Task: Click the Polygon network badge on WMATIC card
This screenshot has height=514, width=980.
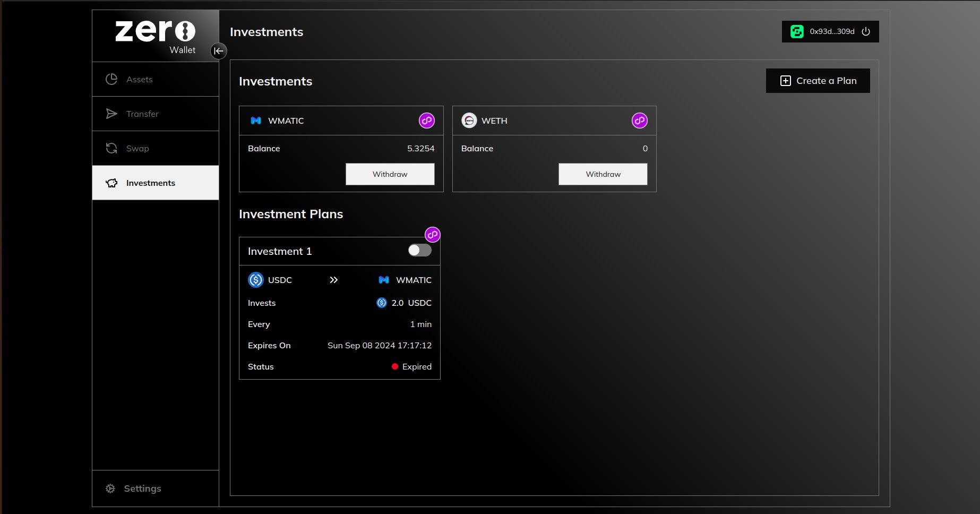Action: pyautogui.click(x=427, y=121)
